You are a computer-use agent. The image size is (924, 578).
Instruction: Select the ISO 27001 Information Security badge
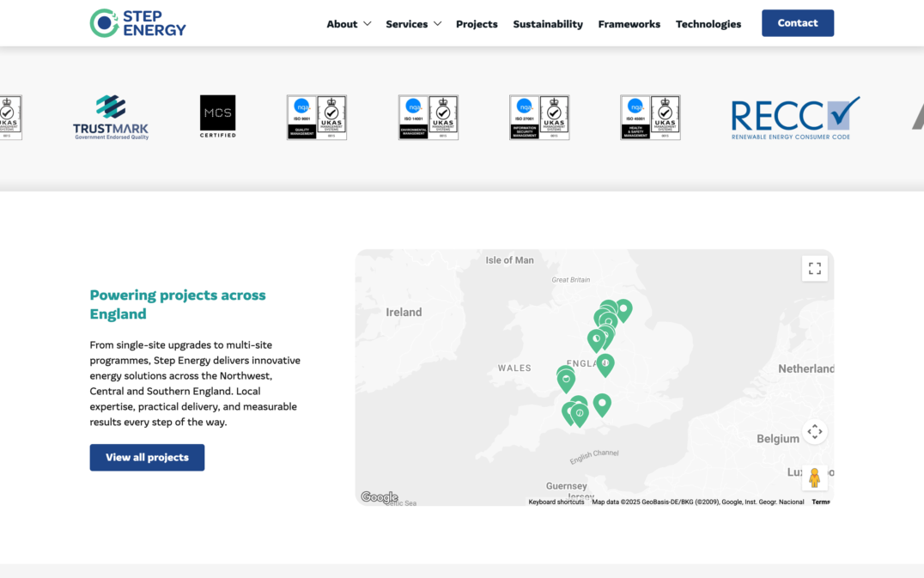coord(539,117)
